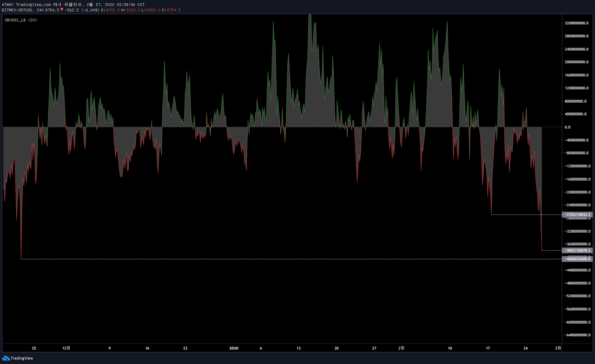Click the 3월 date label on time axis
Screen dimensions: 595x364
[x=558, y=347]
